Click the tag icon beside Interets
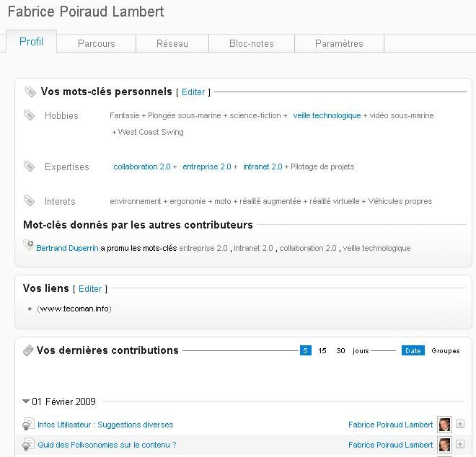This screenshot has height=457, width=476. coord(29,200)
